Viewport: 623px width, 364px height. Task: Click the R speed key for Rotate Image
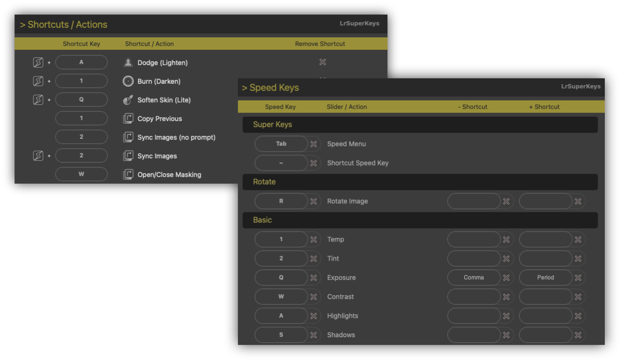tap(281, 201)
